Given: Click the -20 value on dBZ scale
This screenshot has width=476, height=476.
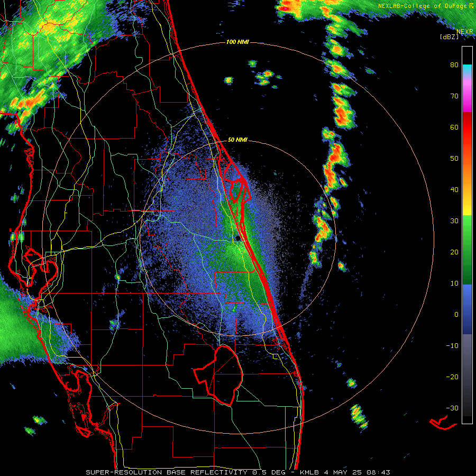Looking at the screenshot, I should click(x=452, y=377).
